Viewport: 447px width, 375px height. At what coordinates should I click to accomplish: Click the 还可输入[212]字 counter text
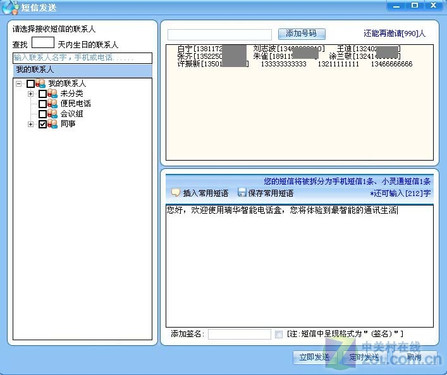pyautogui.click(x=400, y=193)
